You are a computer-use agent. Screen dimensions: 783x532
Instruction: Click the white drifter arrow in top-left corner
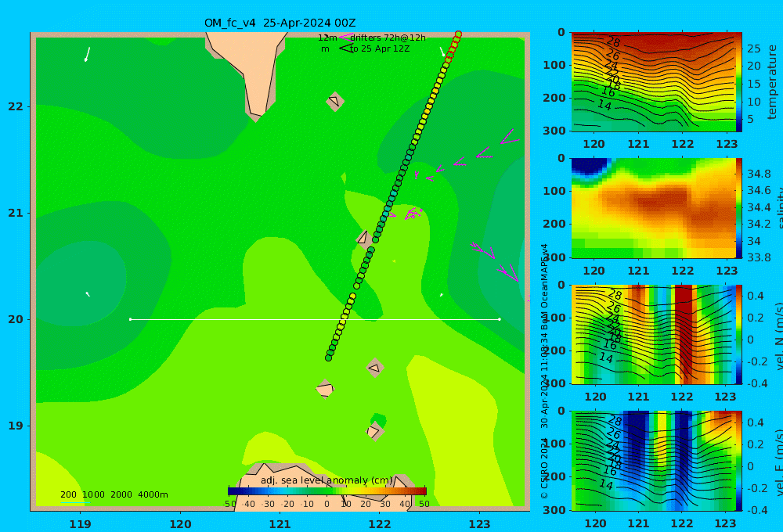coord(88,54)
